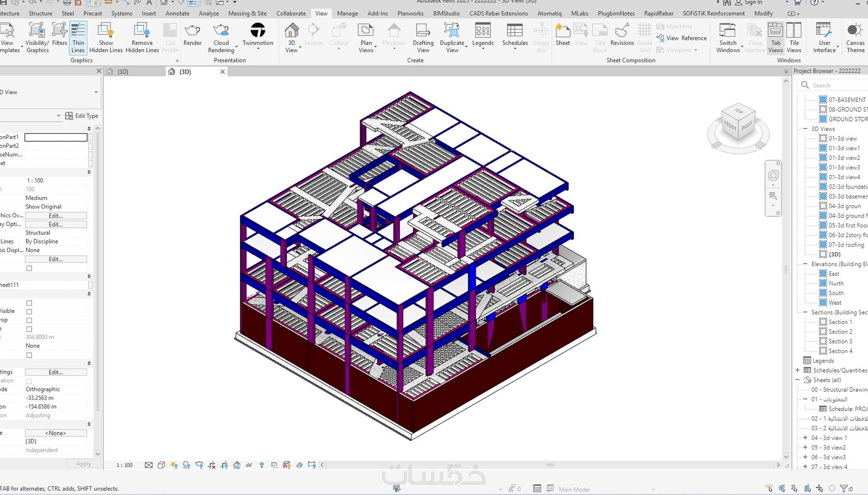Close the active {3D} view tab

(223, 72)
